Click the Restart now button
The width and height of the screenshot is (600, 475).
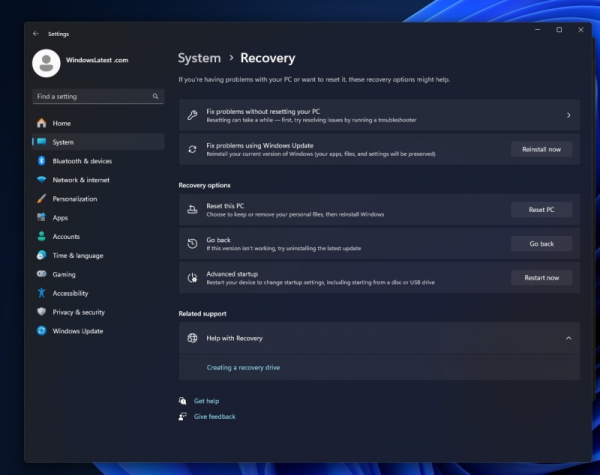click(541, 277)
